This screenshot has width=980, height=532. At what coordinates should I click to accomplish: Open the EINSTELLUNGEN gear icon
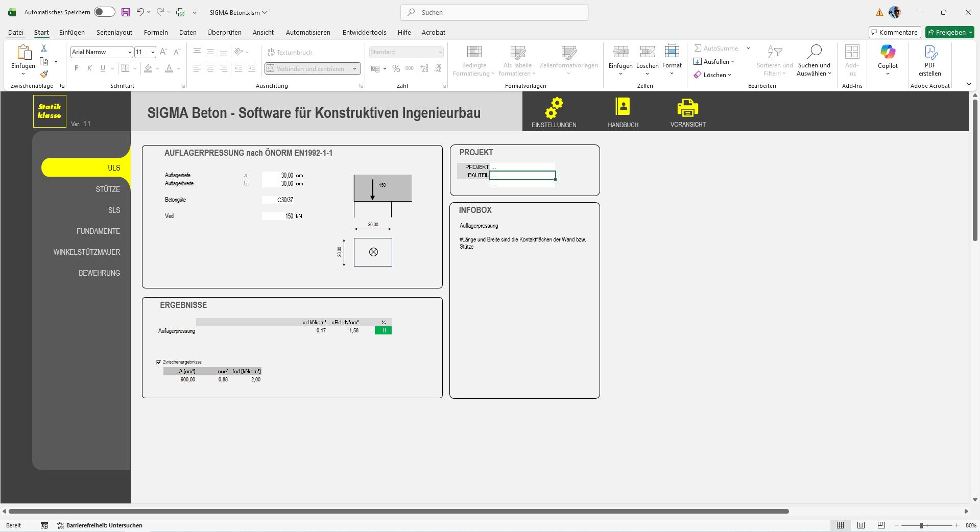[554, 108]
